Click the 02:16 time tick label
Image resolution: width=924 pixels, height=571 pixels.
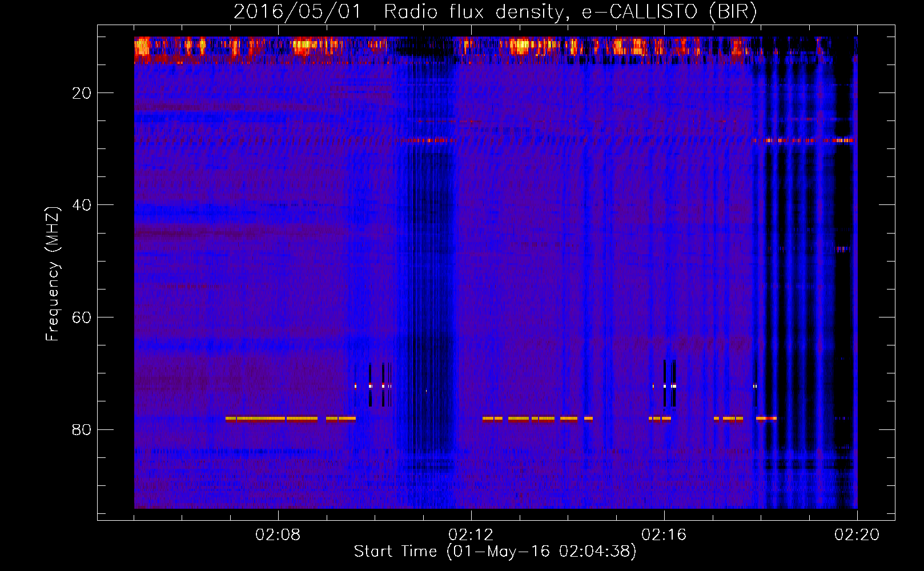(664, 535)
